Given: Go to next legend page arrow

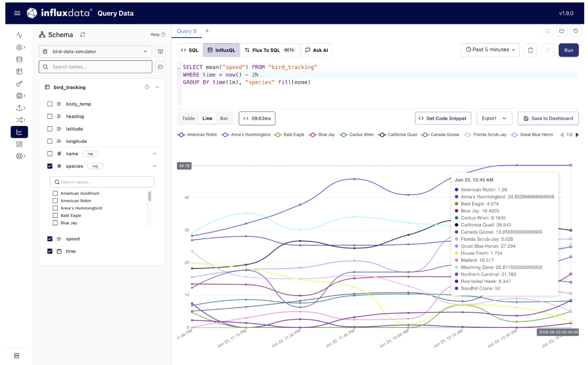Looking at the screenshot, I should pos(577,135).
